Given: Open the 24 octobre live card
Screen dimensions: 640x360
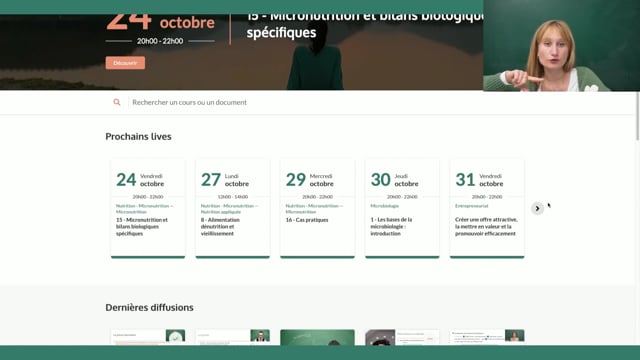Looking at the screenshot, I should coord(148,209).
